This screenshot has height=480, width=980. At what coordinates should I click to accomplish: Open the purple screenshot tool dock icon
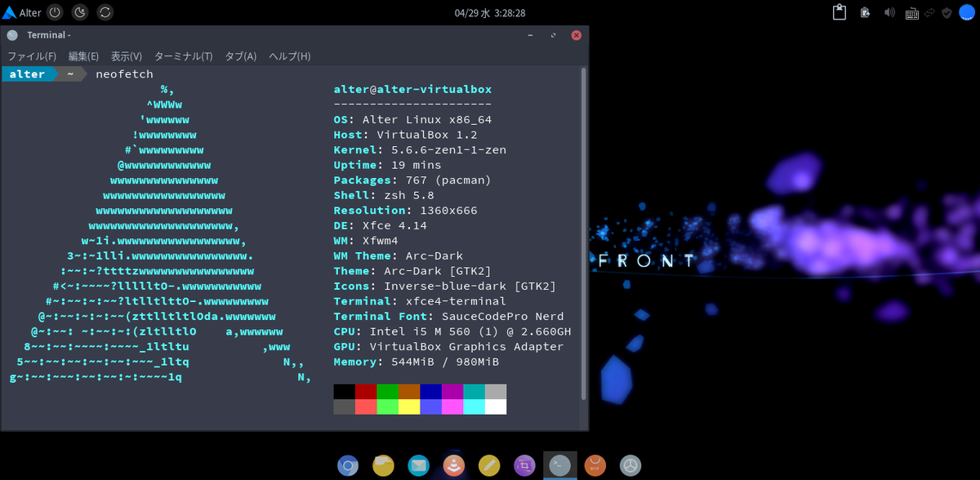click(524, 465)
